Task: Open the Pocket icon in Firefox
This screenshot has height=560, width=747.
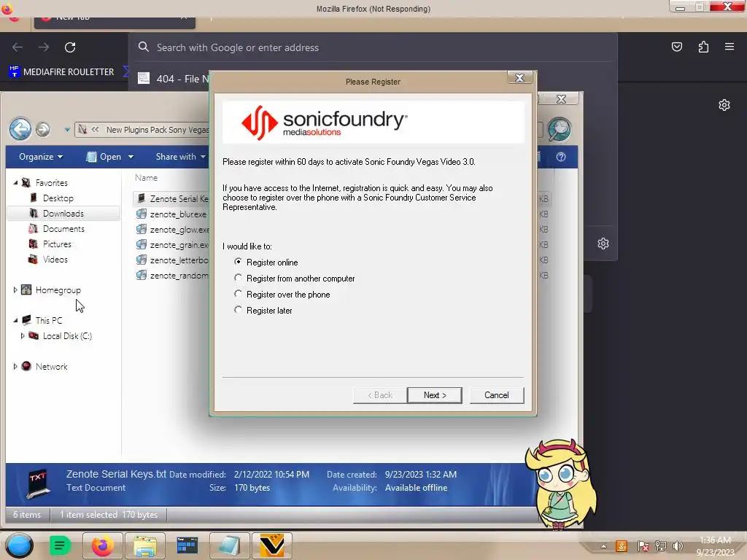Action: (x=676, y=47)
